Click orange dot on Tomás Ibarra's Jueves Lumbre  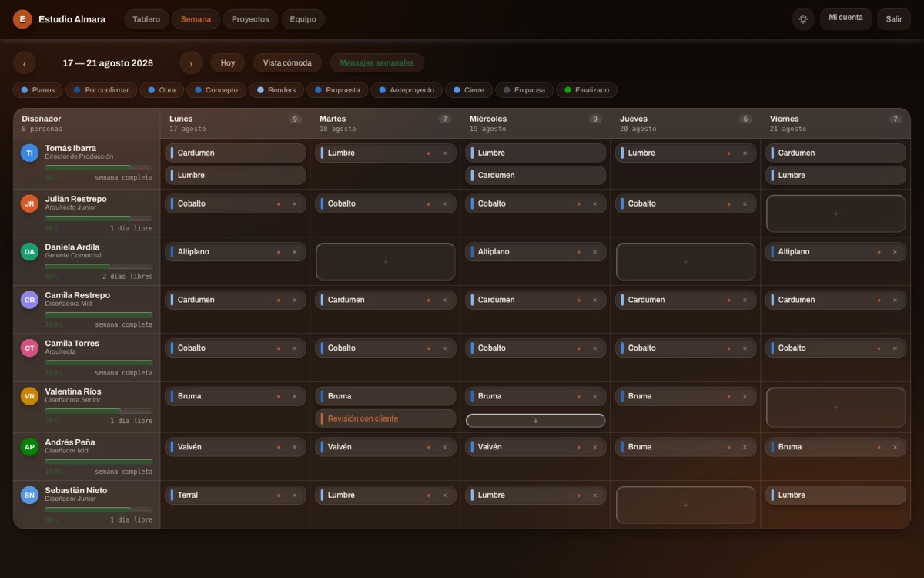(x=729, y=153)
